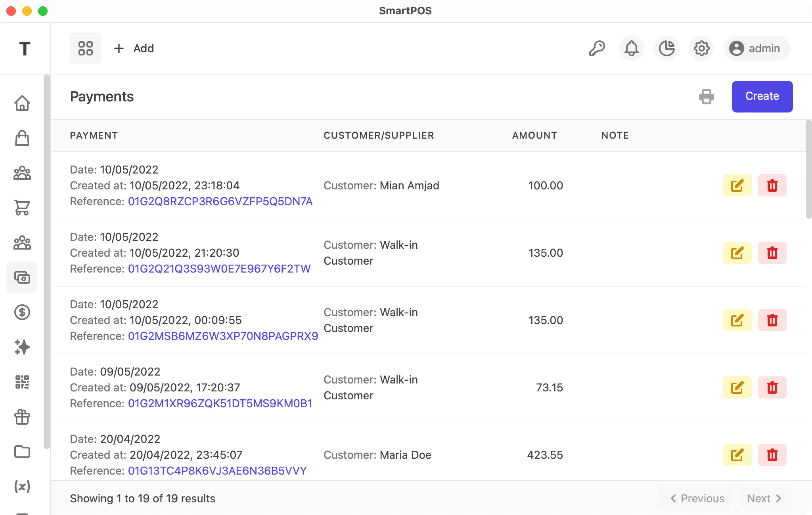Delete the 73.15 payment row

[772, 387]
